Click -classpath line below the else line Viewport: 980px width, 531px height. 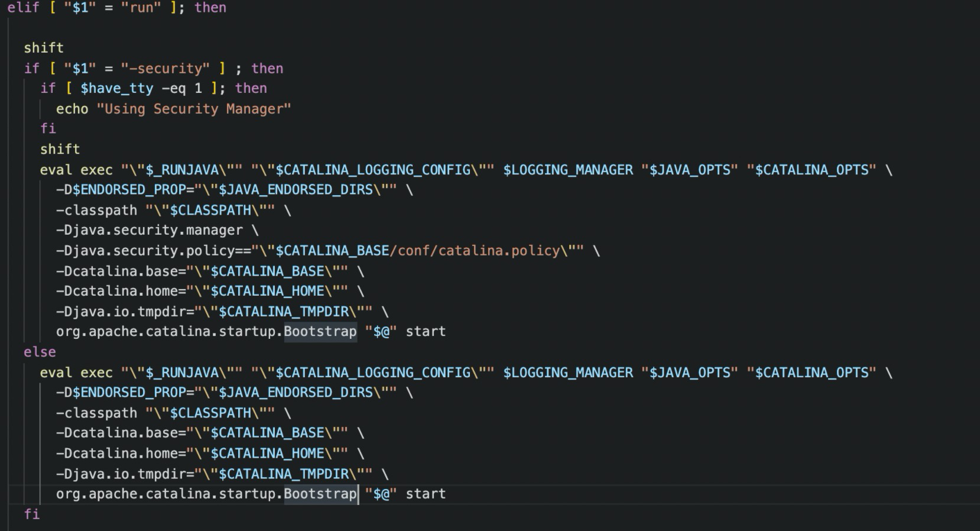174,413
